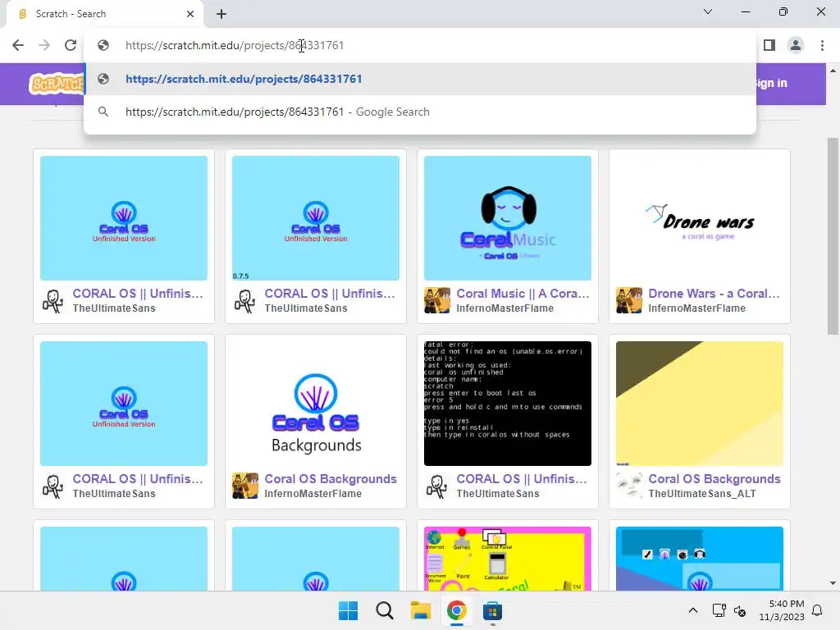The image size is (840, 630).
Task: Open Microsoft Store from the taskbar
Action: coord(492,610)
